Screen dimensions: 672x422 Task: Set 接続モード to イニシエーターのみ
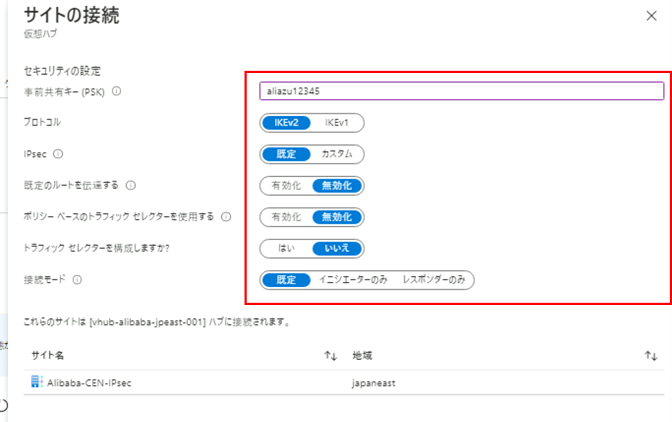coord(353,280)
